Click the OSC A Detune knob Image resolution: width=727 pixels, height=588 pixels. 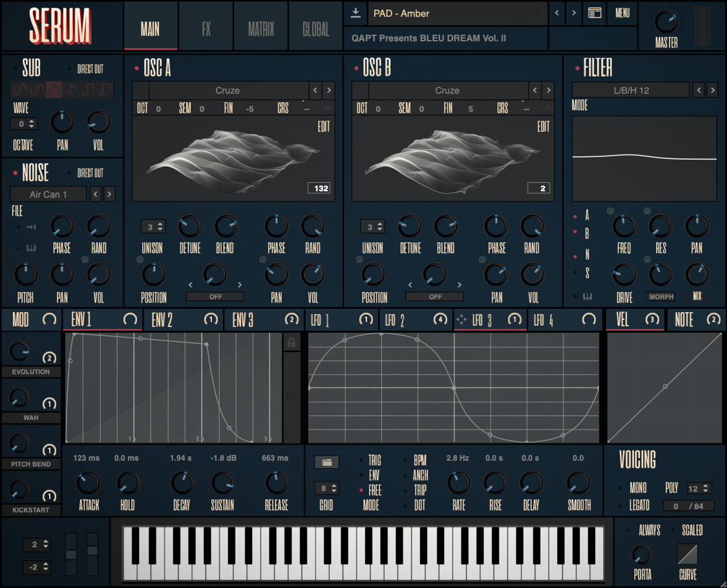(189, 226)
